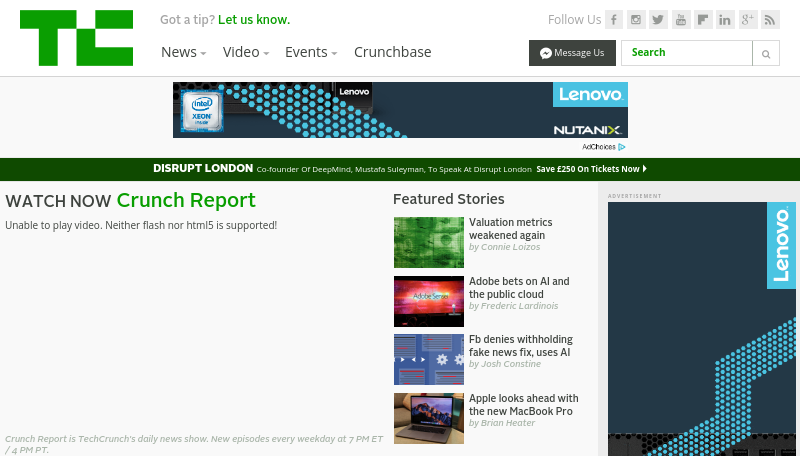Read 'Adobe bets on AI and the public cloud'
The width and height of the screenshot is (800, 456).
tap(519, 288)
